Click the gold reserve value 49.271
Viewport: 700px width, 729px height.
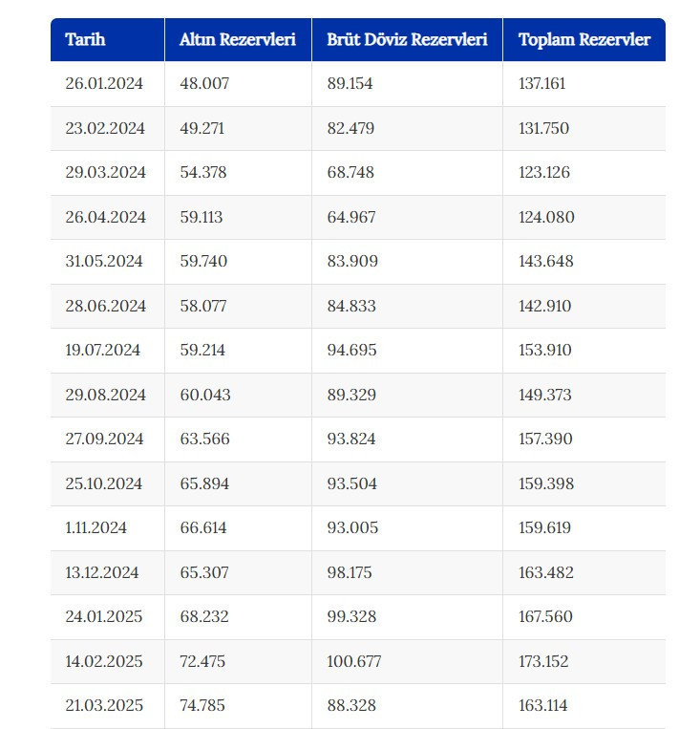coord(202,128)
